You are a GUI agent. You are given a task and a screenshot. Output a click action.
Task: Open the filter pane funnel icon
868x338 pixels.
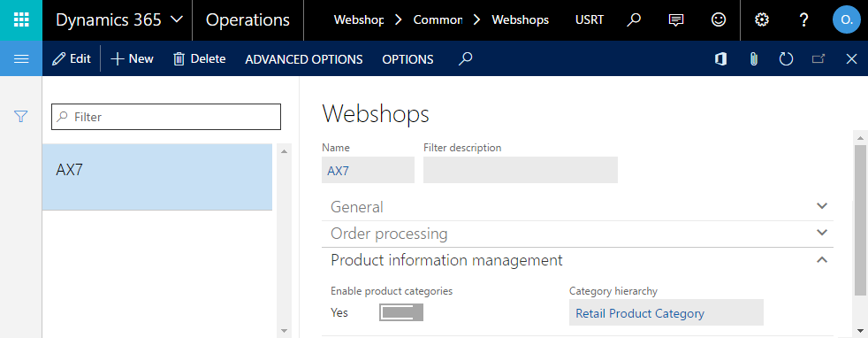pyautogui.click(x=21, y=117)
